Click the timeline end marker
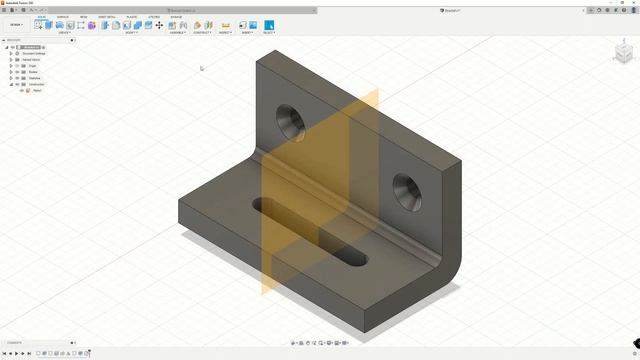The height and width of the screenshot is (360, 640). [x=89, y=353]
